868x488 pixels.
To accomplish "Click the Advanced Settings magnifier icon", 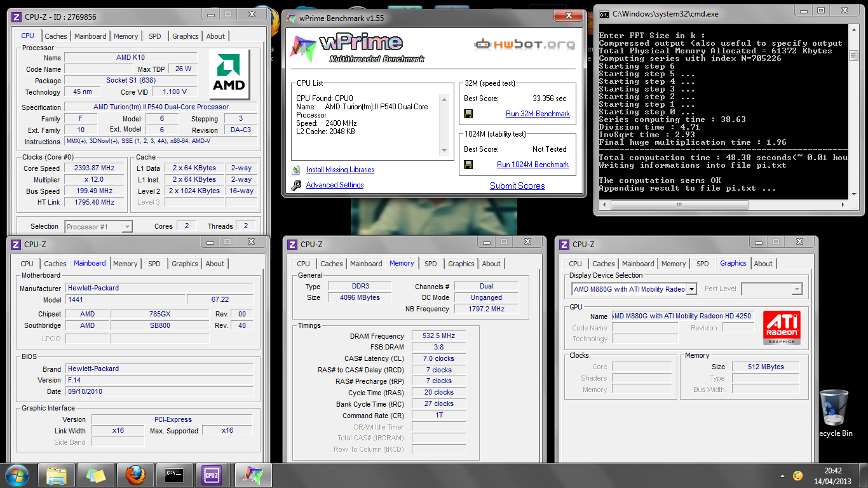I will 296,186.
